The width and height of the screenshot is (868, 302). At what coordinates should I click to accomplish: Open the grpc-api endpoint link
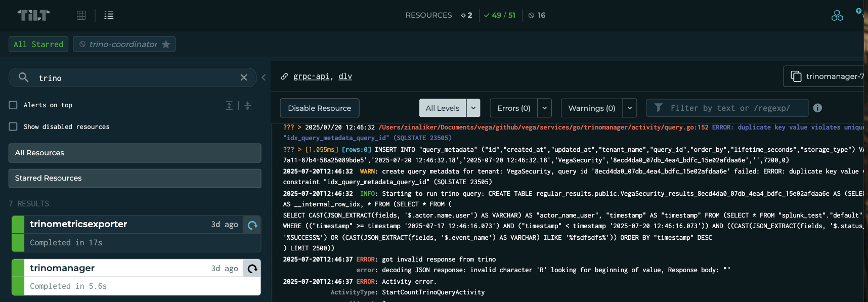coord(311,76)
